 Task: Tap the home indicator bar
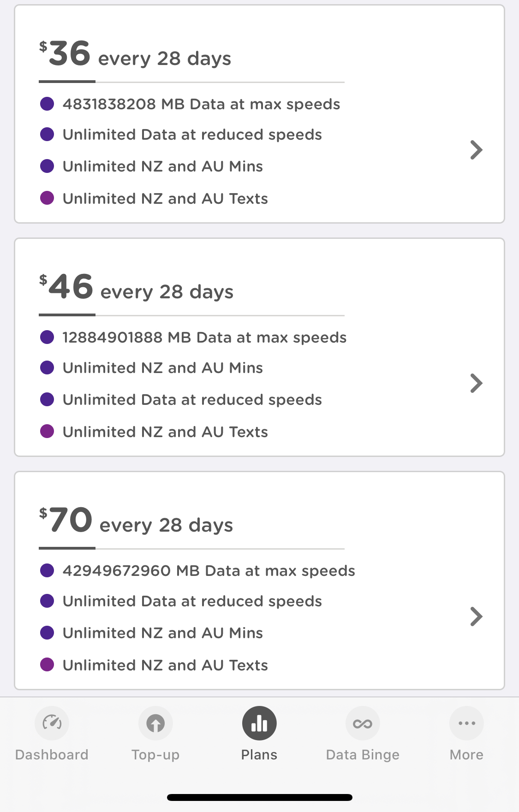(x=259, y=797)
